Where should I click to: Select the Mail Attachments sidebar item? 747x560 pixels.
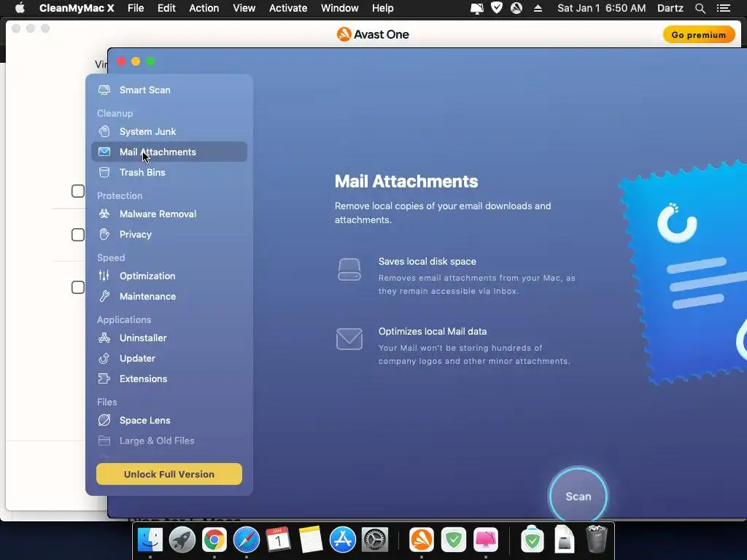pos(169,152)
